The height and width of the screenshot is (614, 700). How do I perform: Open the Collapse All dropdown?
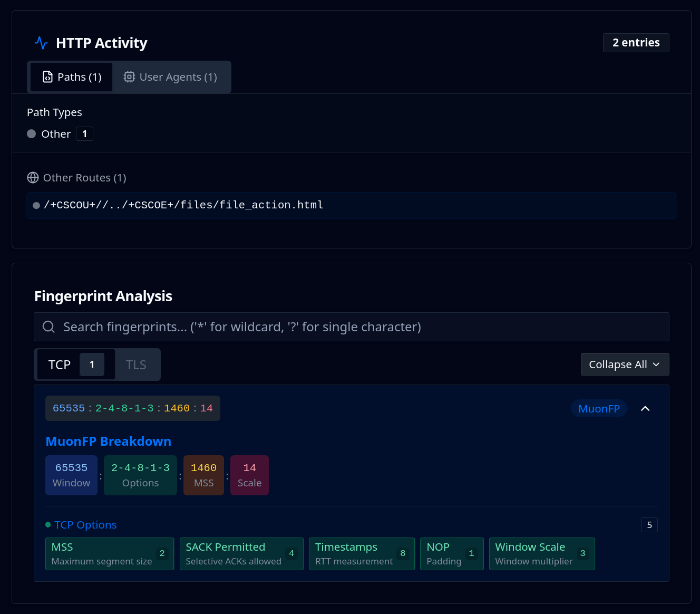(625, 364)
